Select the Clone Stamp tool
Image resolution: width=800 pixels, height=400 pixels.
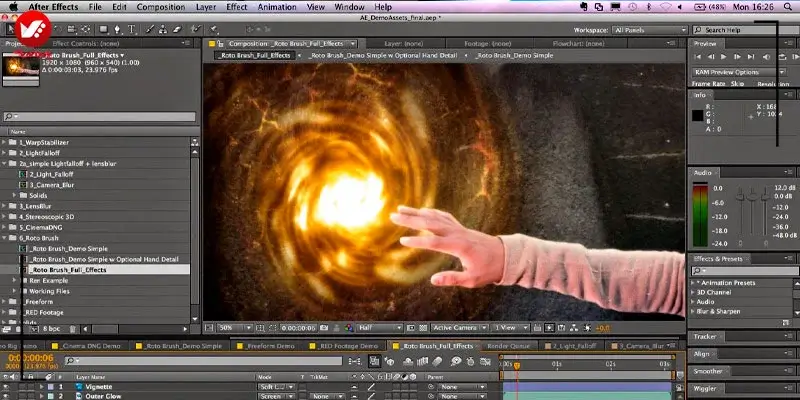click(163, 29)
